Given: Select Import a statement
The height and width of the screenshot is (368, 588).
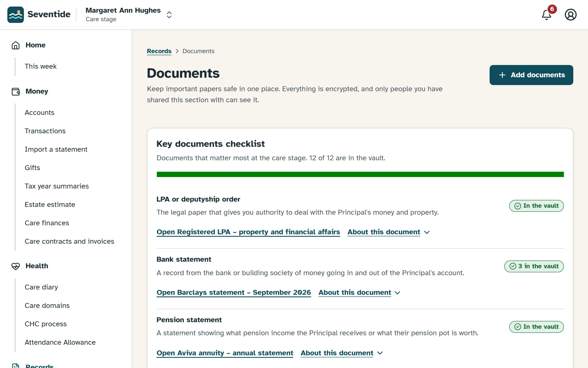Looking at the screenshot, I should (56, 149).
